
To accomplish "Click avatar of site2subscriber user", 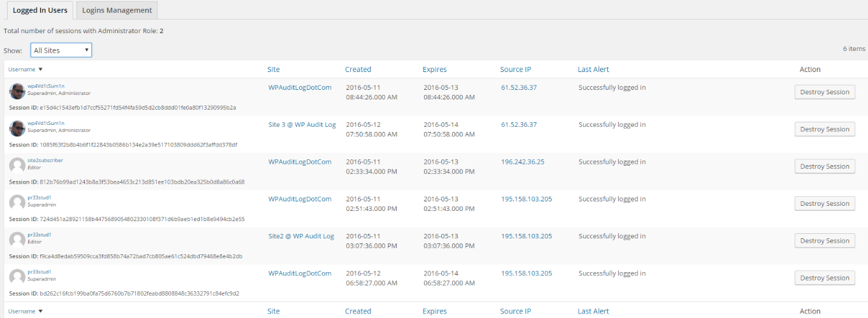I will pos(17,166).
